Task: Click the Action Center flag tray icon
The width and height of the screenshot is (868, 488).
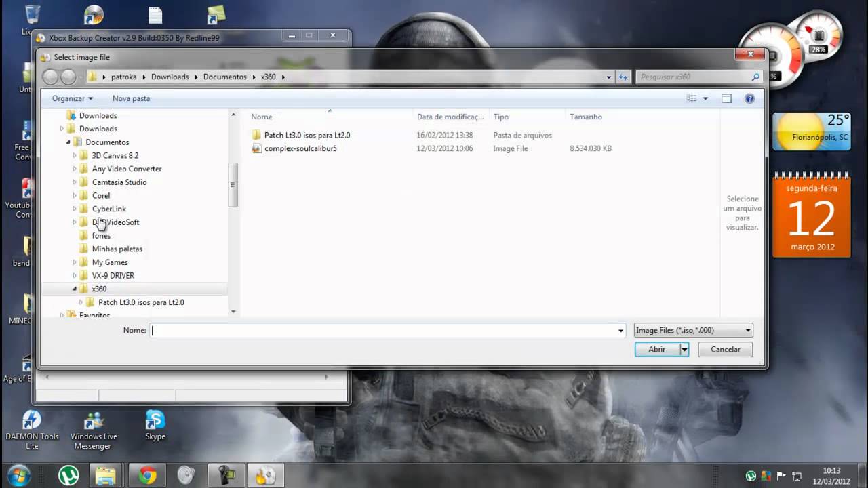Action: click(781, 476)
